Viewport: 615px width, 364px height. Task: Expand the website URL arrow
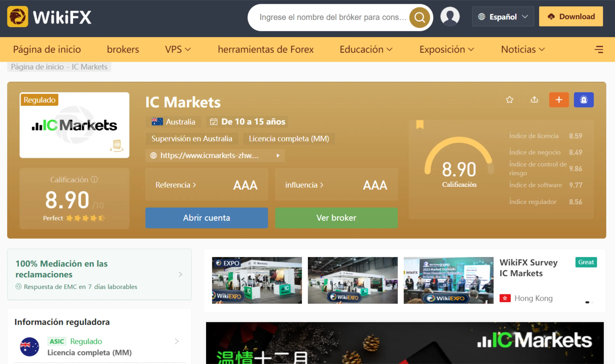pos(278,155)
